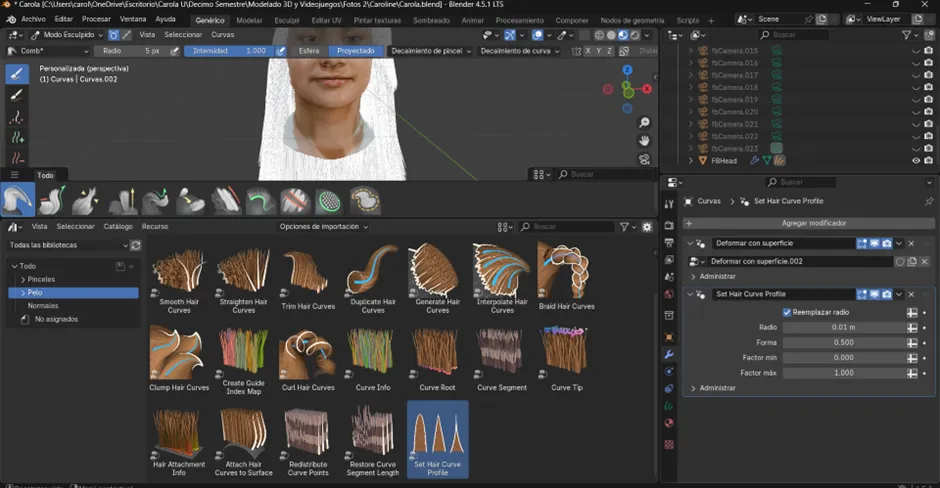The image size is (940, 488).
Task: Open the Archivo menu
Action: coord(33,19)
